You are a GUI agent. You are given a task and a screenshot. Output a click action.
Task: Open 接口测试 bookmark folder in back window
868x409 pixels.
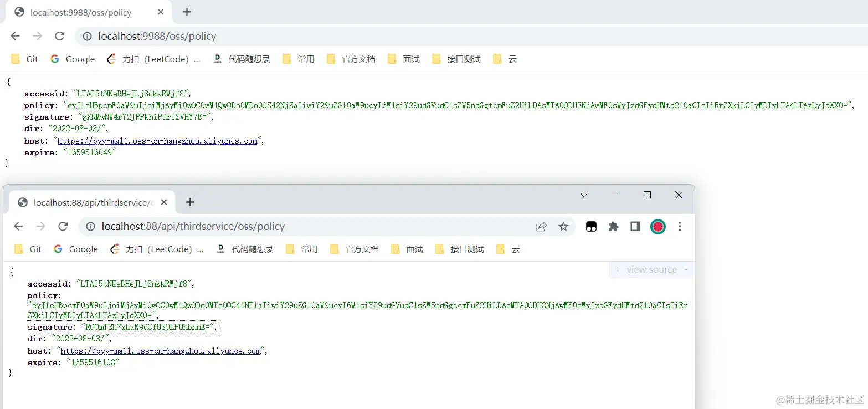[x=456, y=59]
